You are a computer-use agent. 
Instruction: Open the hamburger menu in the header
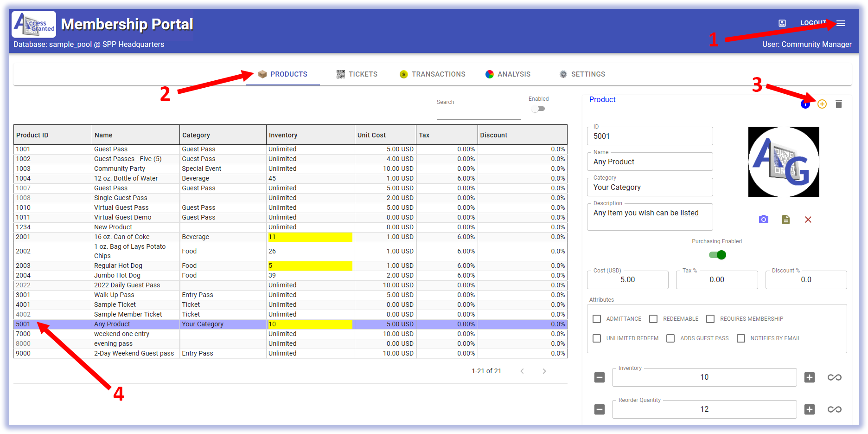pos(841,23)
